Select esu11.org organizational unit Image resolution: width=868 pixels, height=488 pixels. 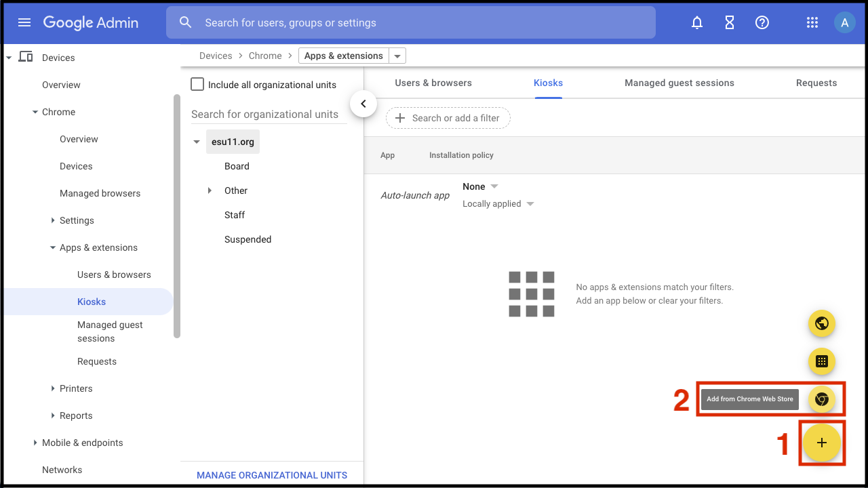(233, 142)
